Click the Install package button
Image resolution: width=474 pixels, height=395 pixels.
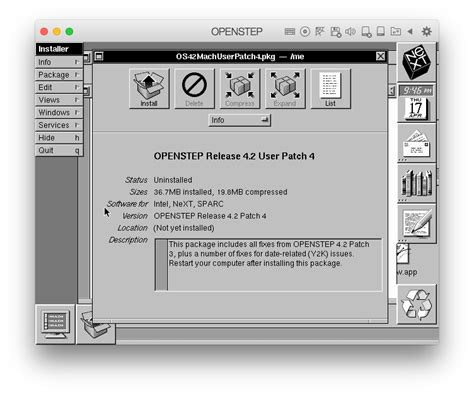149,88
